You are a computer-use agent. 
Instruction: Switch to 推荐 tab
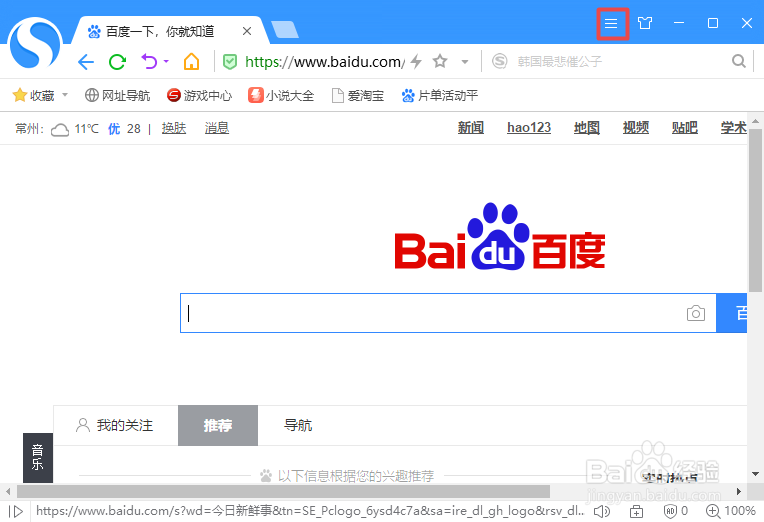coord(218,425)
